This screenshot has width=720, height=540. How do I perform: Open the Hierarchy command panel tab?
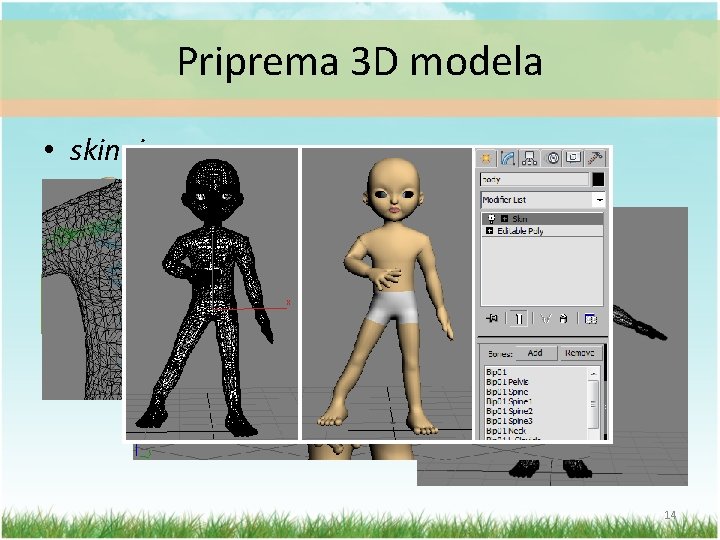(x=529, y=158)
